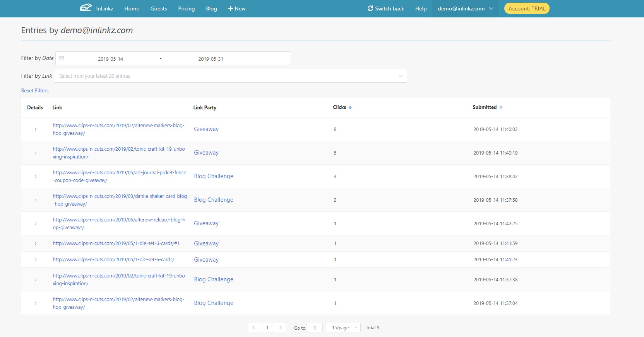
Task: Open tonic-craft-kit link in 5-clicks row
Action: coord(119,153)
